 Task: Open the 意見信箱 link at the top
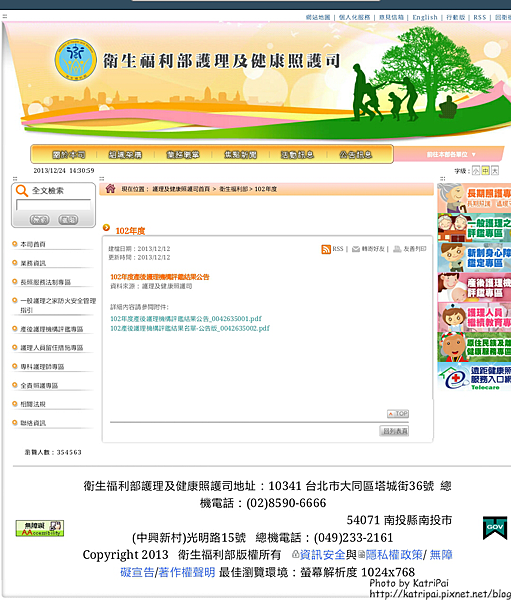pyautogui.click(x=392, y=17)
